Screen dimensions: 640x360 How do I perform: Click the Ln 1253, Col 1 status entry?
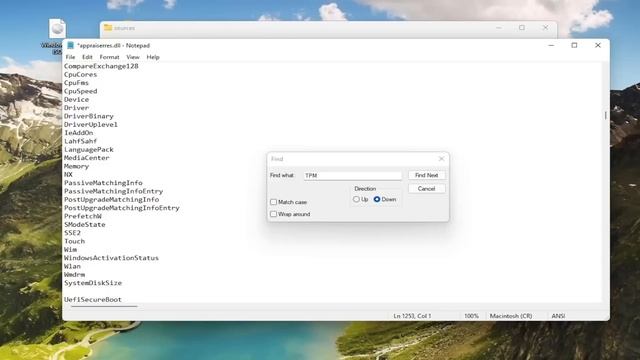click(x=412, y=316)
